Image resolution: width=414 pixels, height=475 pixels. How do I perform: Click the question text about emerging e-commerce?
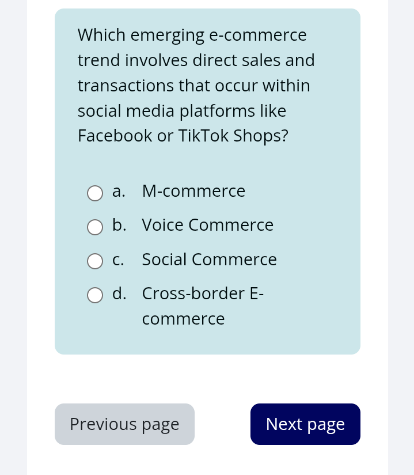(x=196, y=85)
